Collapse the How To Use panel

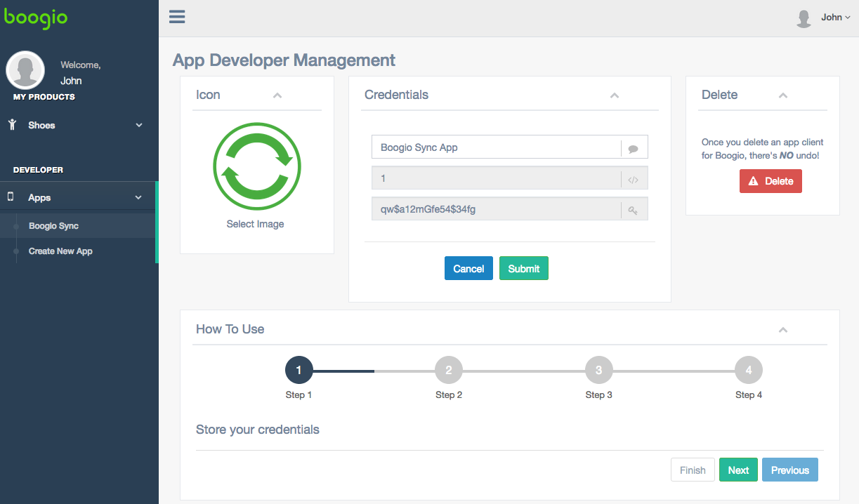coord(783,330)
